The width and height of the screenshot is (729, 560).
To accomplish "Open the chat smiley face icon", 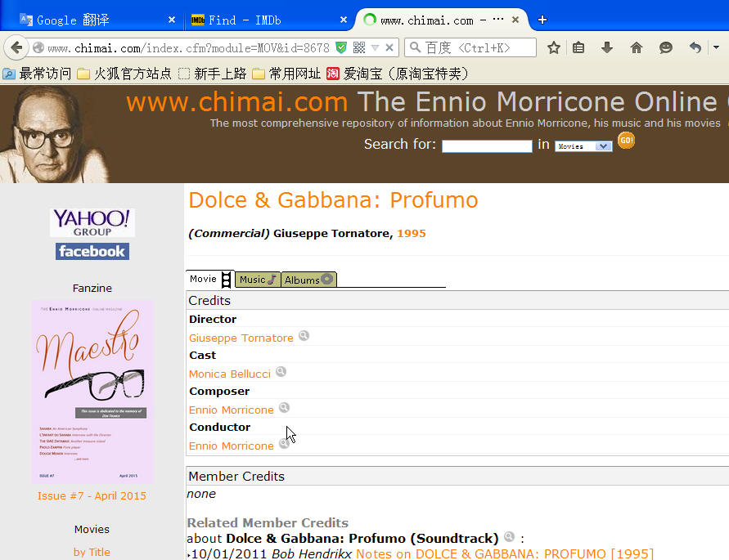I will click(x=666, y=47).
